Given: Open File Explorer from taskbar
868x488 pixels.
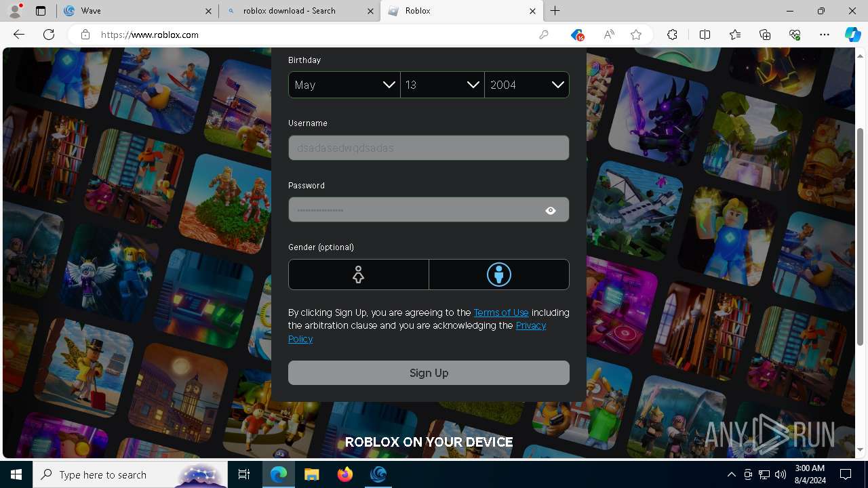Looking at the screenshot, I should (x=311, y=474).
